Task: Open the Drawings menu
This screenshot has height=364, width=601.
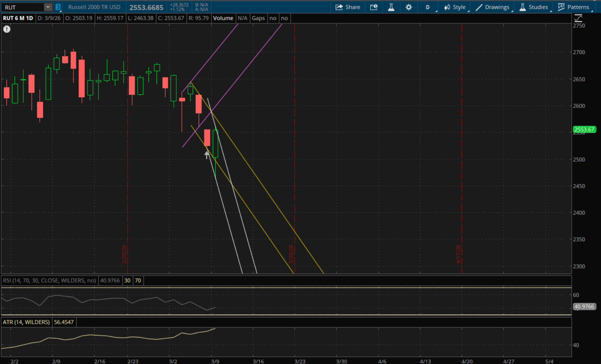Action: pos(493,7)
